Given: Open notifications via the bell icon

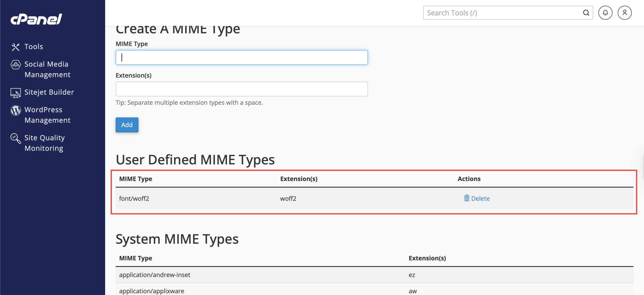Looking at the screenshot, I should tap(605, 13).
